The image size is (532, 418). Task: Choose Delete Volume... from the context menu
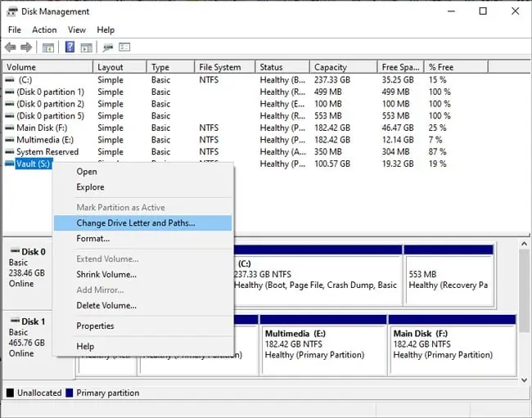143,305
